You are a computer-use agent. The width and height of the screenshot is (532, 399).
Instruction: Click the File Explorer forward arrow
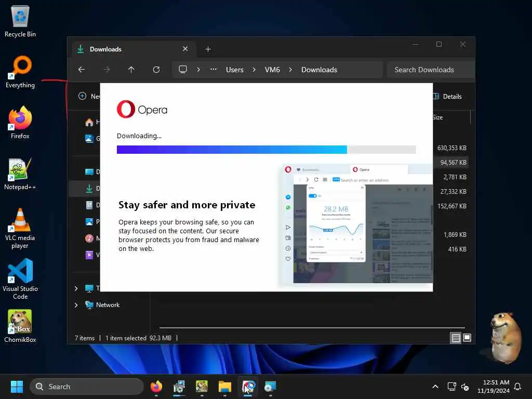[x=107, y=70]
